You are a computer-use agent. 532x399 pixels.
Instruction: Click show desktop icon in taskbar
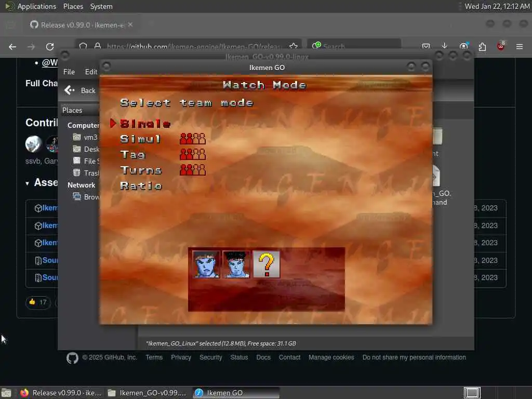coord(6,393)
